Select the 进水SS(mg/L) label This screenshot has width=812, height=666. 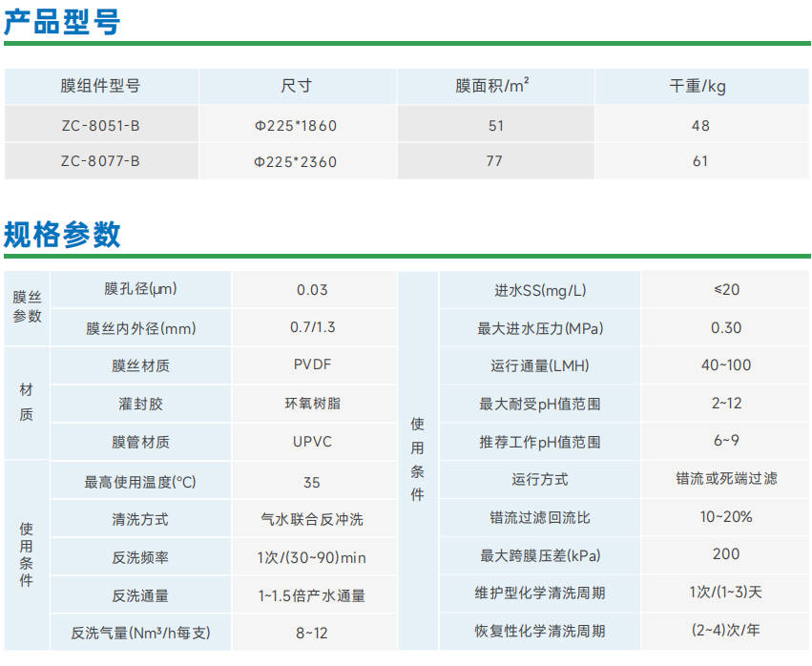tap(540, 290)
